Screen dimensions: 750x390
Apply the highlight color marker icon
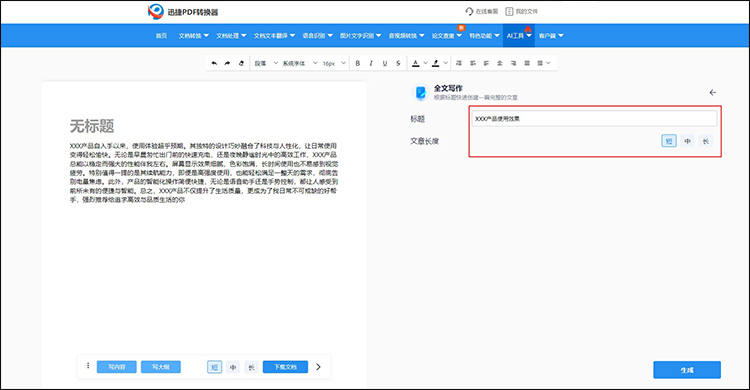click(436, 63)
